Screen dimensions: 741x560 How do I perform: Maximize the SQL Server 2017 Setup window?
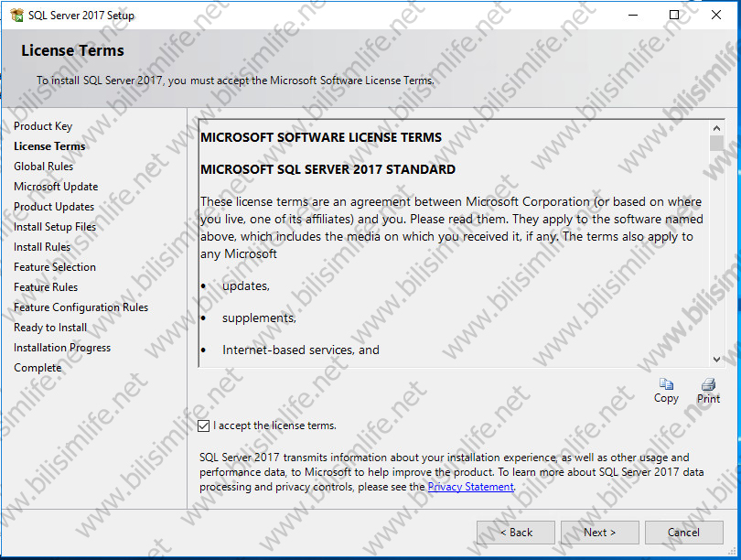(674, 16)
